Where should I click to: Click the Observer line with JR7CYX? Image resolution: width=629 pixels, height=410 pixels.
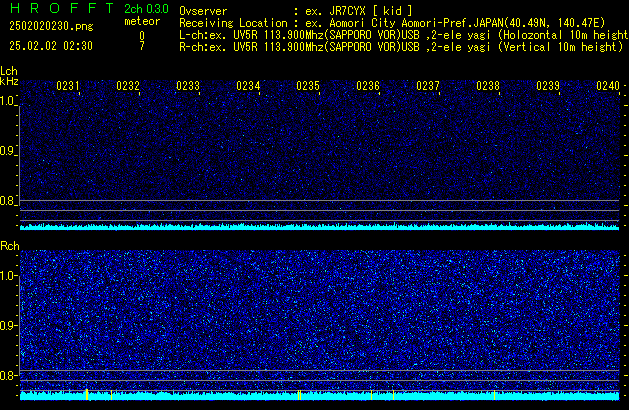[296, 11]
